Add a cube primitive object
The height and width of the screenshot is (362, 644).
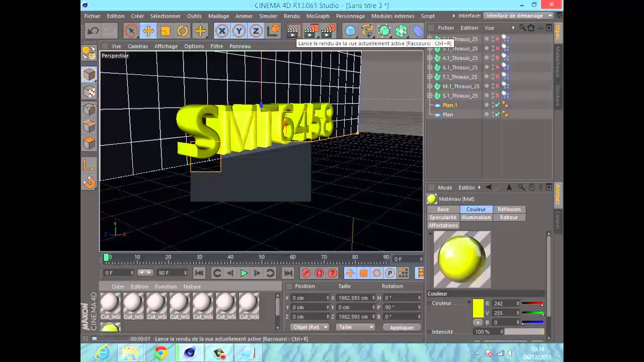tap(351, 31)
